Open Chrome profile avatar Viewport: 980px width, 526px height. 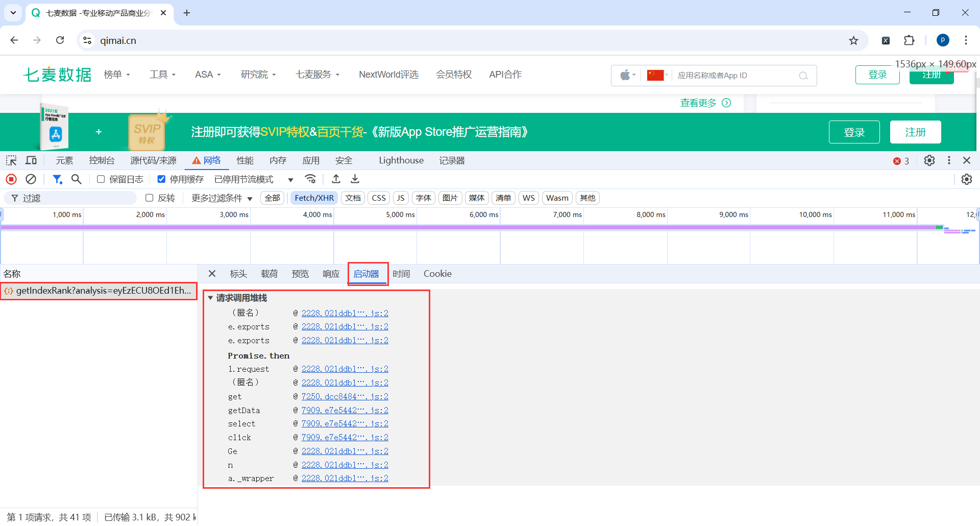tap(943, 40)
